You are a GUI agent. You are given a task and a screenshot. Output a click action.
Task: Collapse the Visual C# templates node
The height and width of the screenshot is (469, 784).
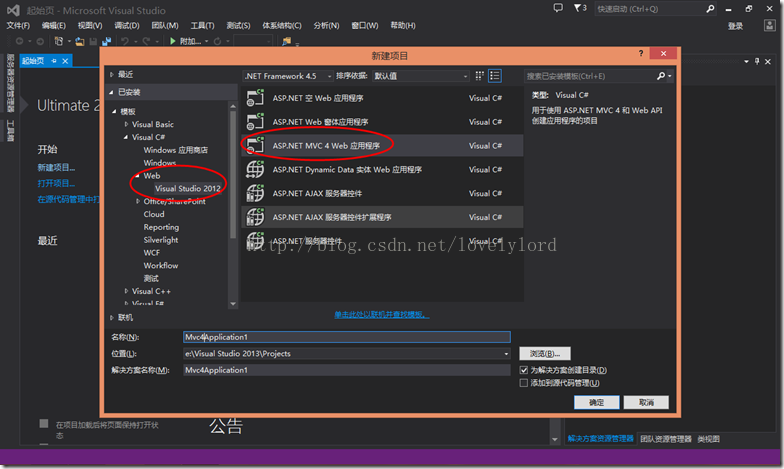(126, 137)
